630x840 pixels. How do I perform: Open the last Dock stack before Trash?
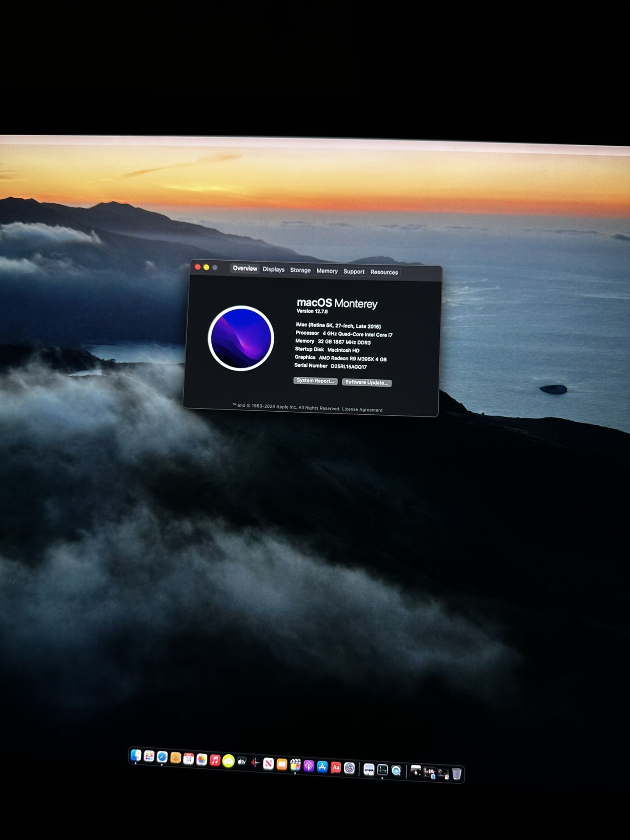point(443,774)
